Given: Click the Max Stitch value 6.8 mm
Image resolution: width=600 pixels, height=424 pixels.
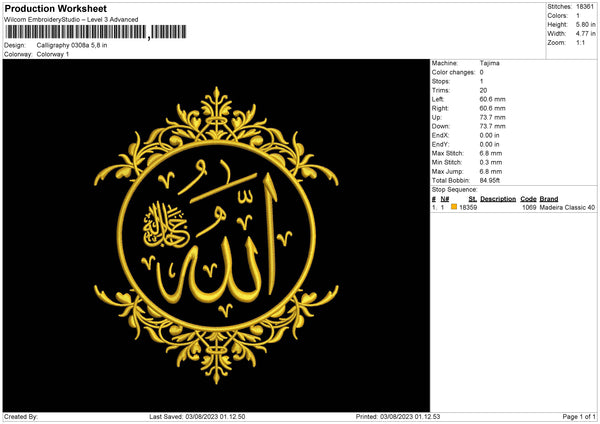Looking at the screenshot, I should point(491,153).
